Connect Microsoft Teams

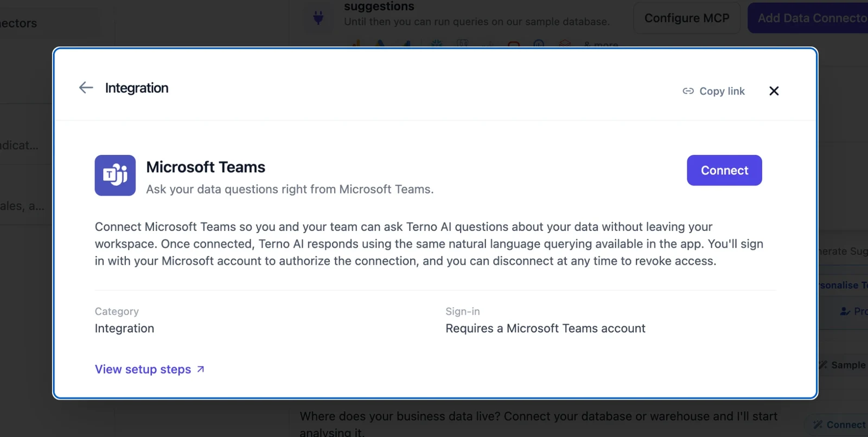click(724, 170)
